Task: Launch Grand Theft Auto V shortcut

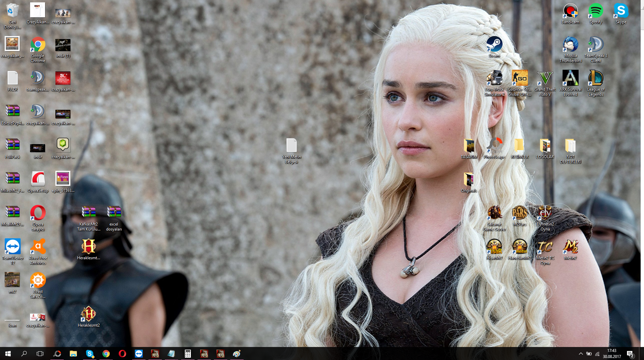Action: pyautogui.click(x=545, y=83)
